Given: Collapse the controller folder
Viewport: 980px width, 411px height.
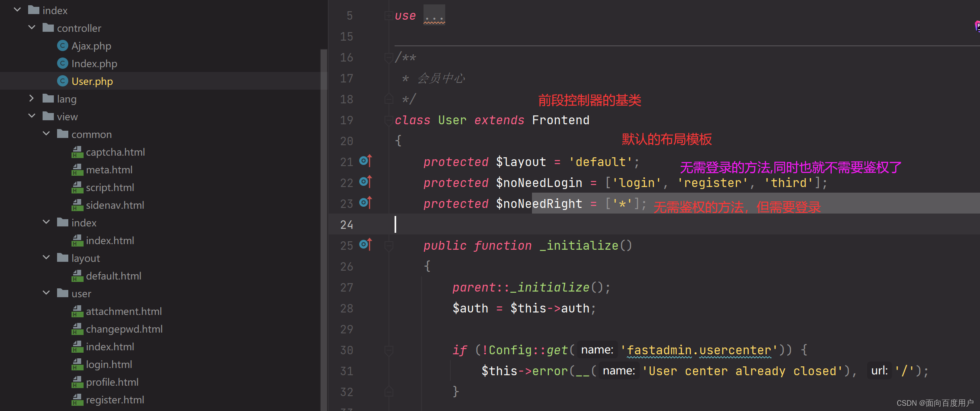Looking at the screenshot, I should (32, 27).
